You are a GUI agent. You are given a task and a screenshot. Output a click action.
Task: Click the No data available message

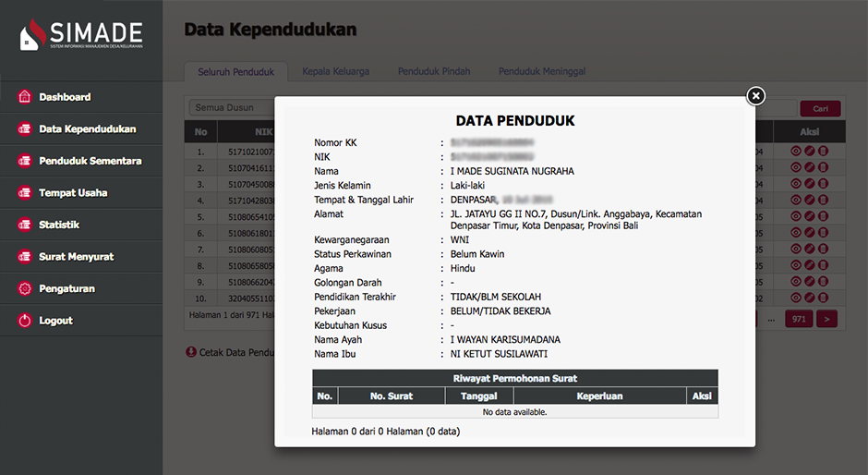(x=515, y=412)
